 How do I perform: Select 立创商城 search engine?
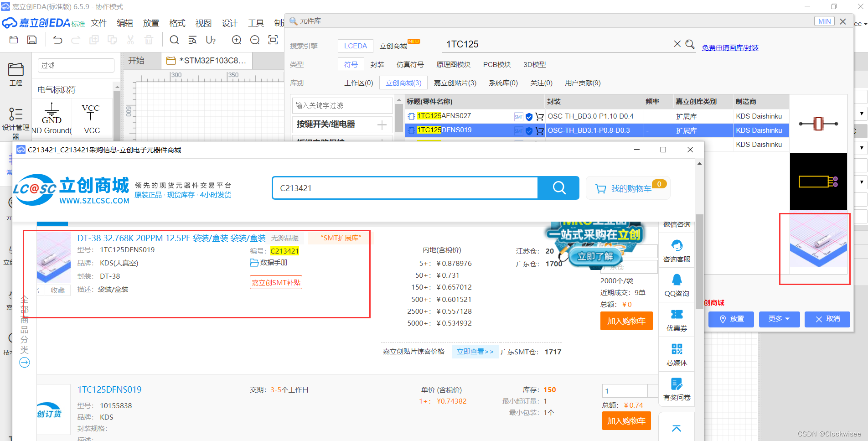tap(393, 46)
